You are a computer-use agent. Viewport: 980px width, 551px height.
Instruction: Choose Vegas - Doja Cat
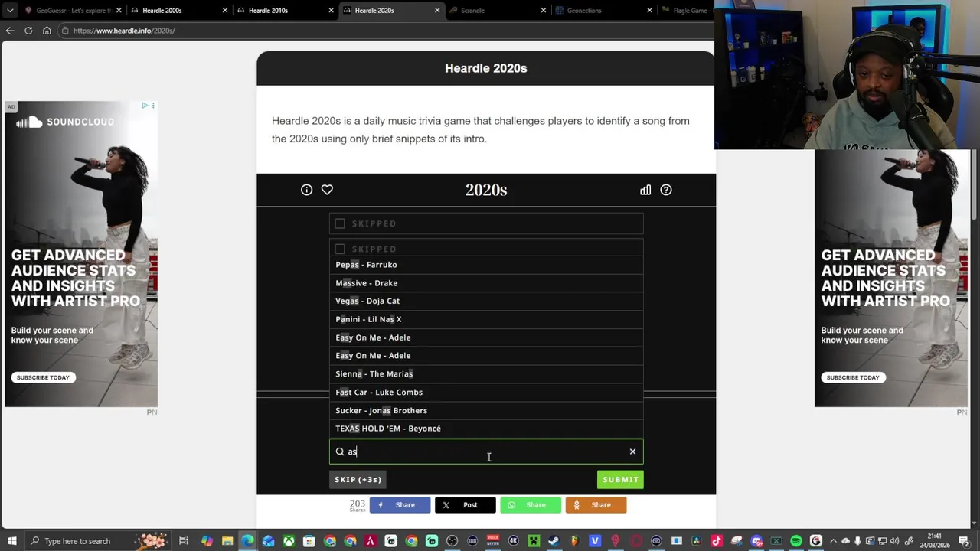click(x=486, y=301)
